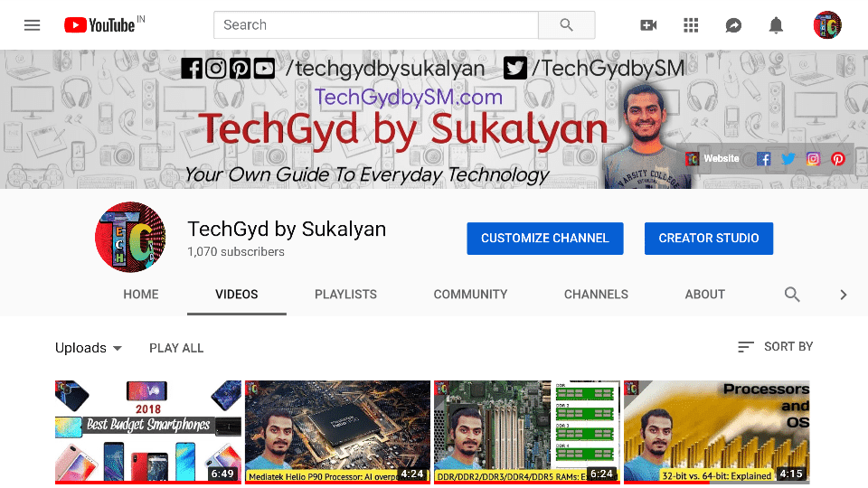Open the banner Instagram link icon
This screenshot has height=488, width=868.
pyautogui.click(x=813, y=159)
